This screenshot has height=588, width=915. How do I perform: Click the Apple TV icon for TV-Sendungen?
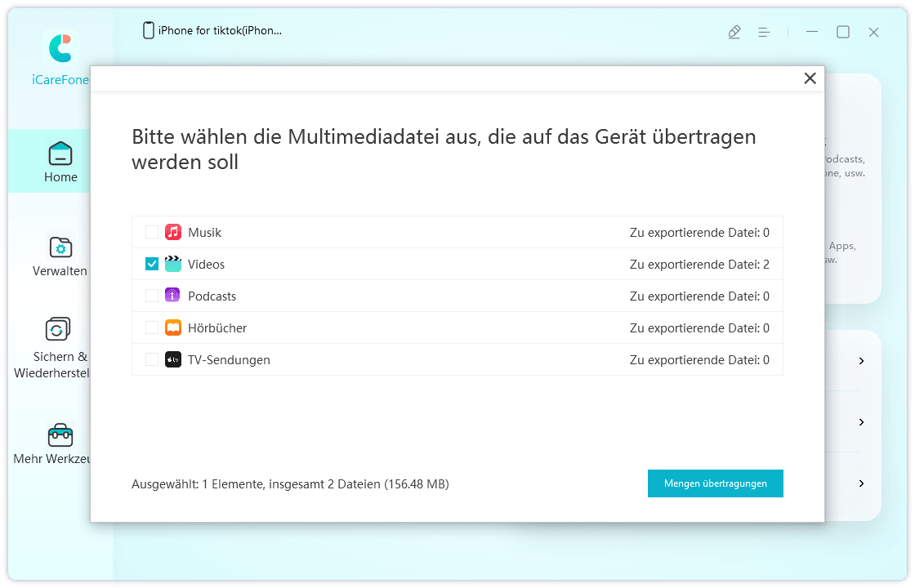tap(172, 360)
